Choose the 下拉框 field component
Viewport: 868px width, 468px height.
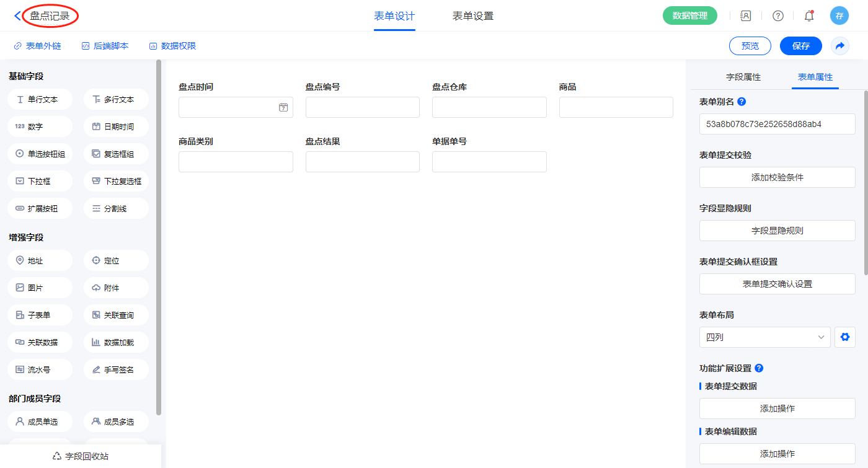(x=40, y=181)
